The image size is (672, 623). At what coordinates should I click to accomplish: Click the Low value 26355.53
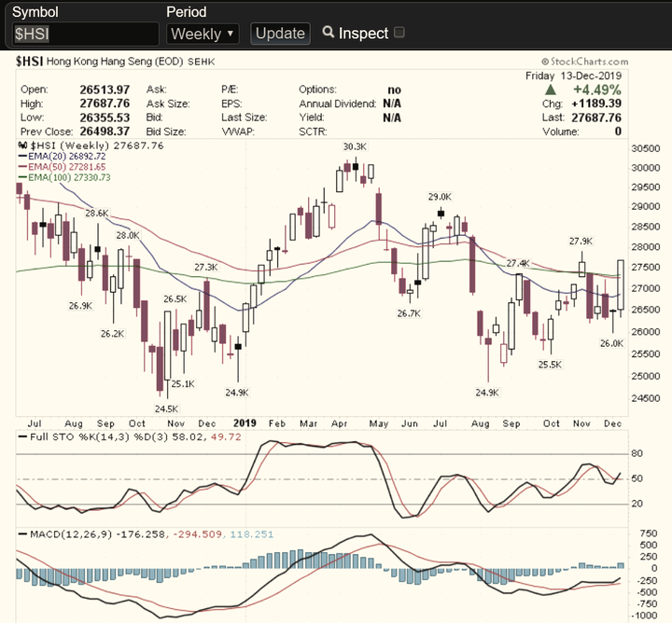105,118
